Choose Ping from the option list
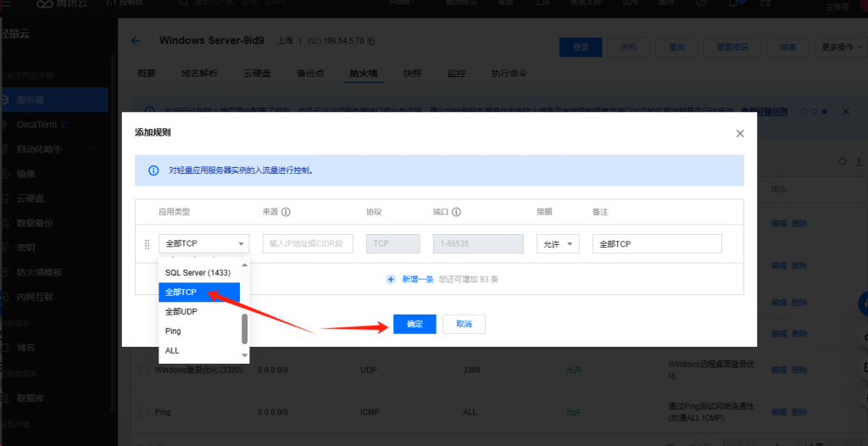This screenshot has height=446, width=868. point(199,331)
